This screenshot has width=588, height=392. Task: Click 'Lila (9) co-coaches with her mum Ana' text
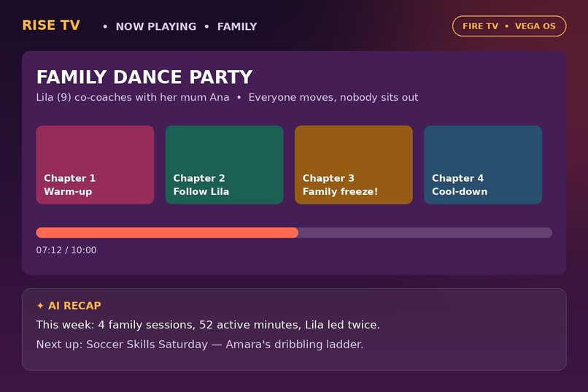[x=133, y=98]
